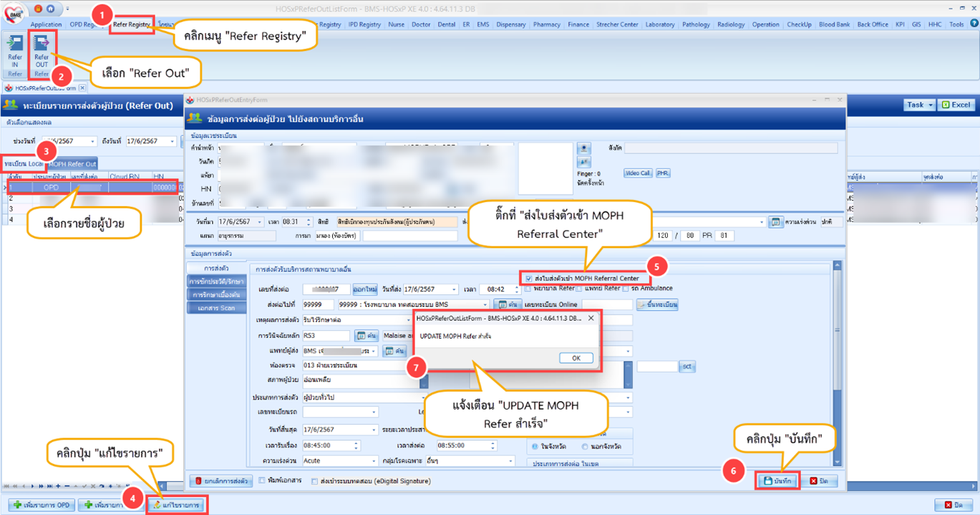
Task: Click ปิด close button of list window
Action: [x=954, y=505]
